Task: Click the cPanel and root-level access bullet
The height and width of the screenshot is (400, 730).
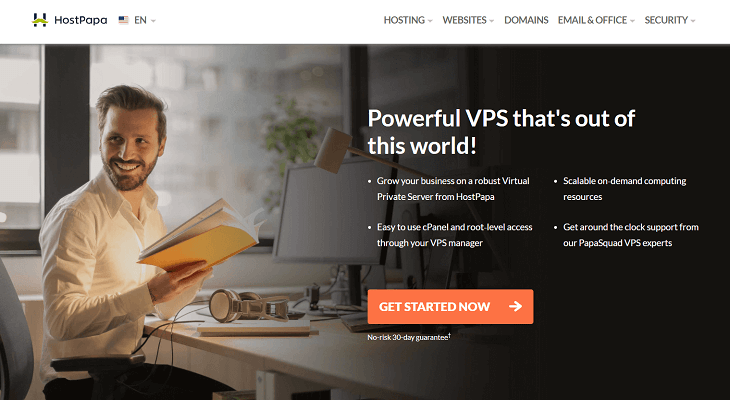Action: click(x=454, y=235)
